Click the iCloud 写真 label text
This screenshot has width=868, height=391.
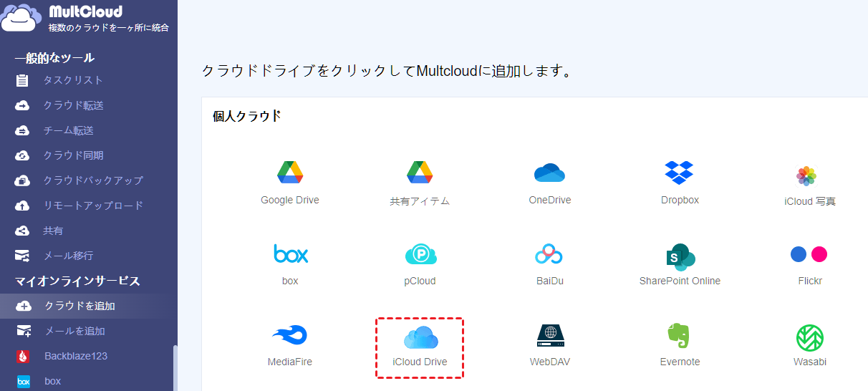(x=810, y=201)
